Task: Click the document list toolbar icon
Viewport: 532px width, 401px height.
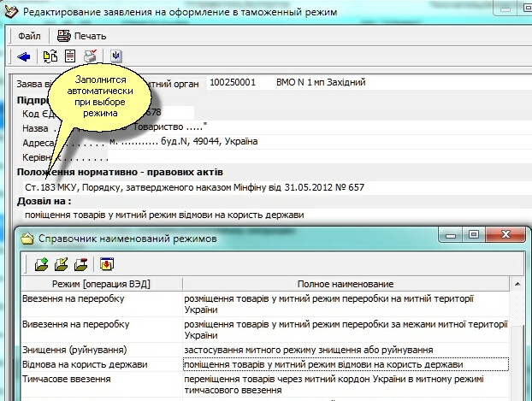Action: [70, 56]
